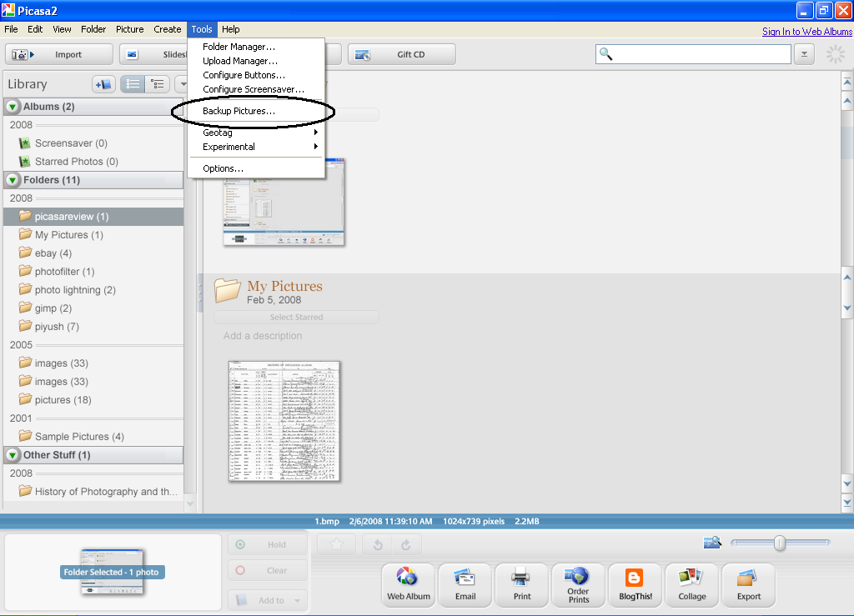Image resolution: width=854 pixels, height=616 pixels.
Task: Open the Gift CD creator
Action: point(401,54)
